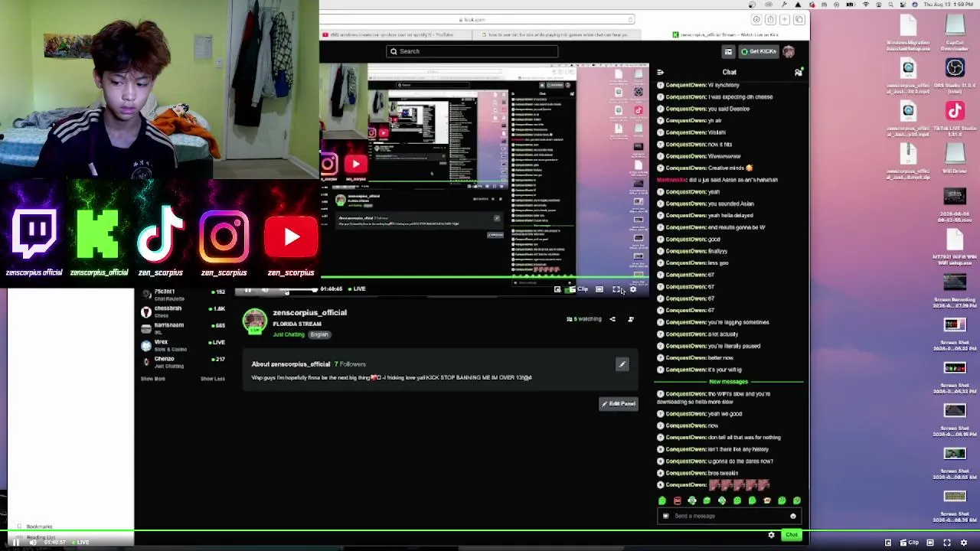
Task: Click the LIVE indicator in inner player
Action: click(357, 289)
